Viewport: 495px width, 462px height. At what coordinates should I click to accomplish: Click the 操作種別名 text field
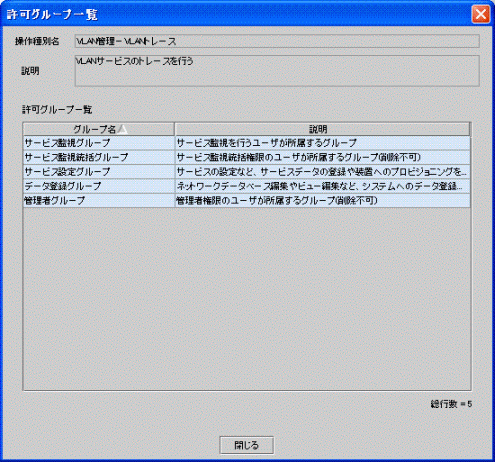click(x=277, y=41)
